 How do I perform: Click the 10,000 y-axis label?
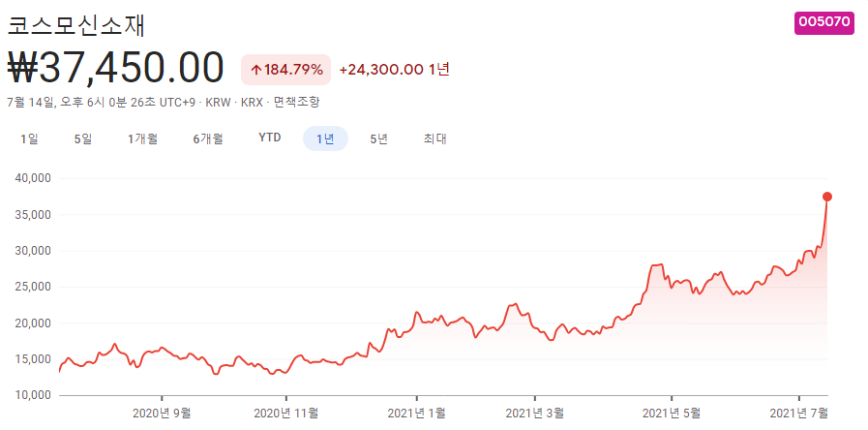[x=34, y=395]
